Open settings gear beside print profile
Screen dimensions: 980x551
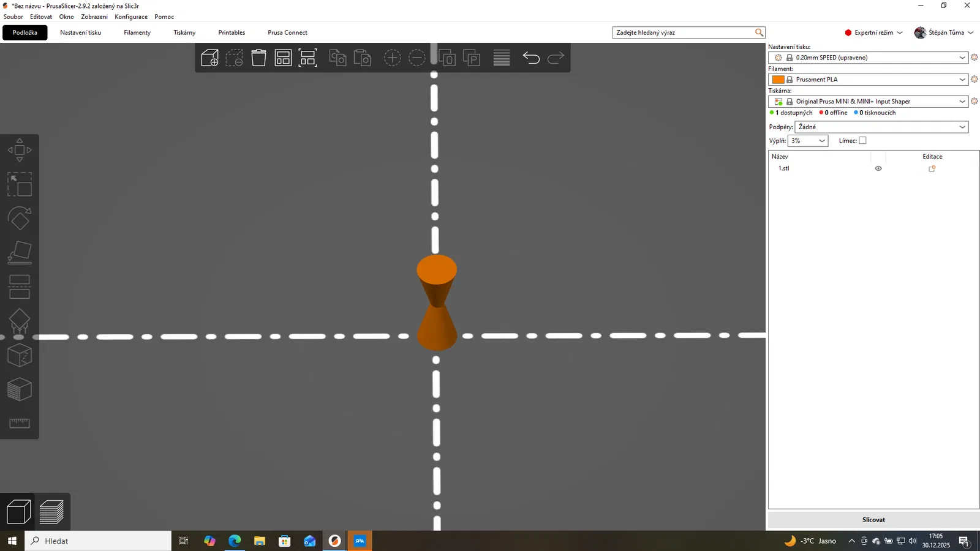[974, 58]
